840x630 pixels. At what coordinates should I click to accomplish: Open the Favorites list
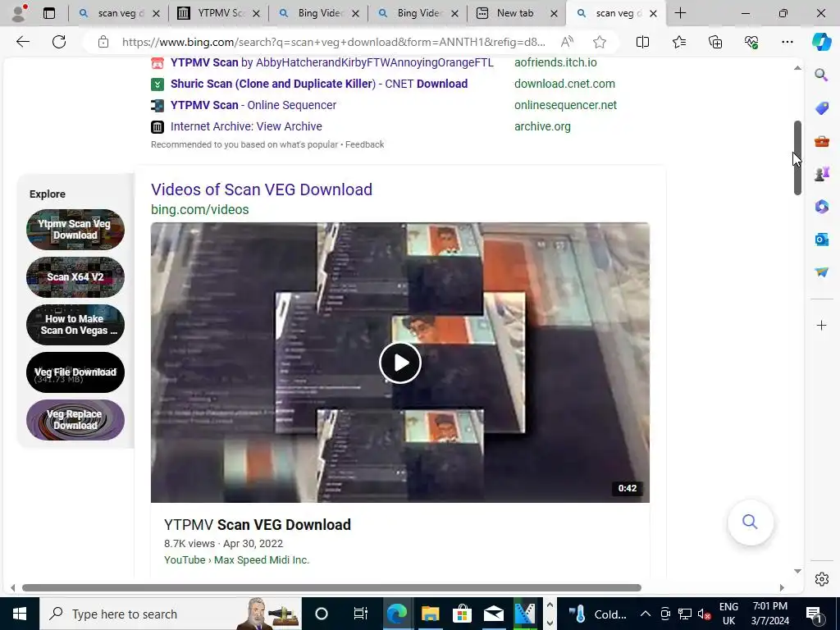(x=678, y=42)
